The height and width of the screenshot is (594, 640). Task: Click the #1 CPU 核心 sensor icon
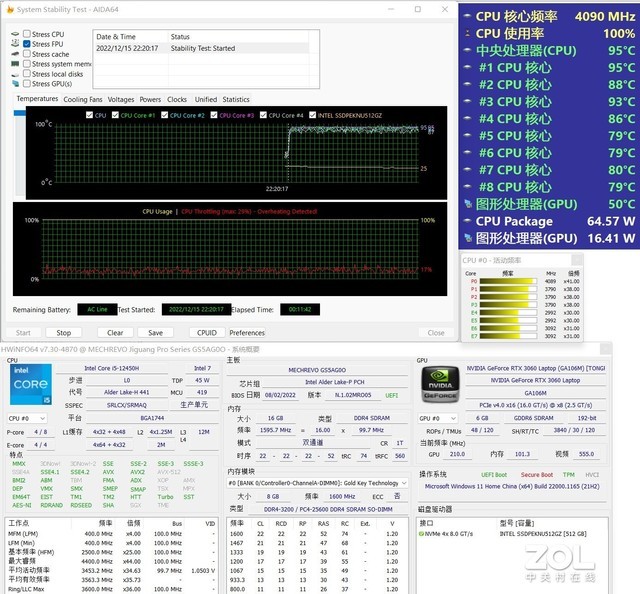tap(468, 67)
